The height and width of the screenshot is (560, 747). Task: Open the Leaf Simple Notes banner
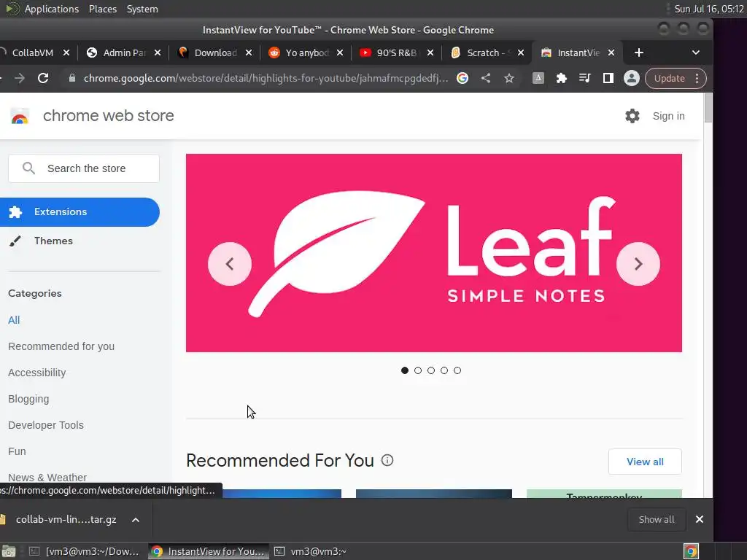433,253
